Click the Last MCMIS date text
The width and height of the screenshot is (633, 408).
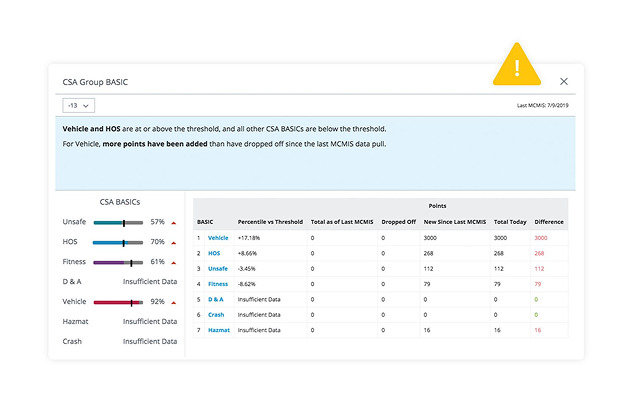tap(543, 105)
